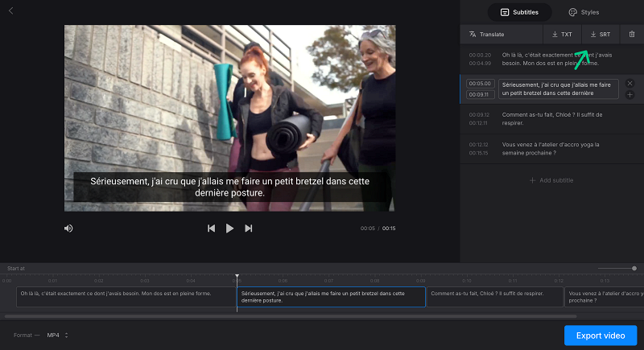Download subtitles as SRT
Viewport: 644px width, 350px height.
600,35
